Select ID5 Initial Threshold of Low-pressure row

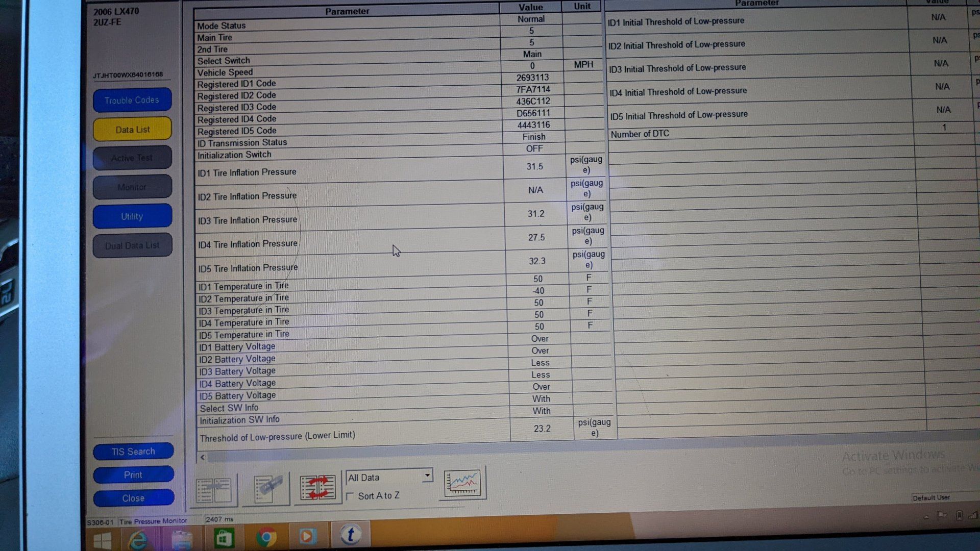(x=792, y=113)
